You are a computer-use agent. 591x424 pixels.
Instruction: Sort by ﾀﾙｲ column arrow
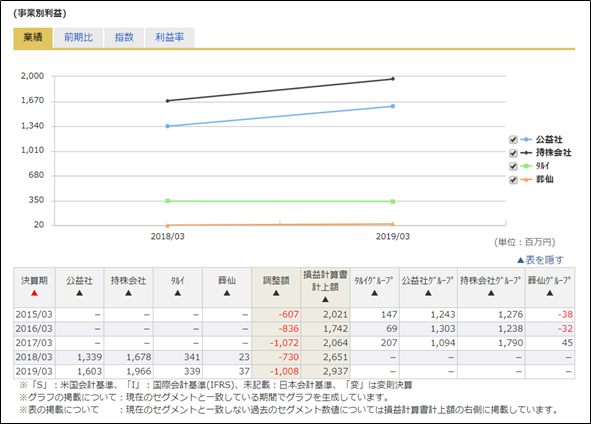tap(178, 293)
